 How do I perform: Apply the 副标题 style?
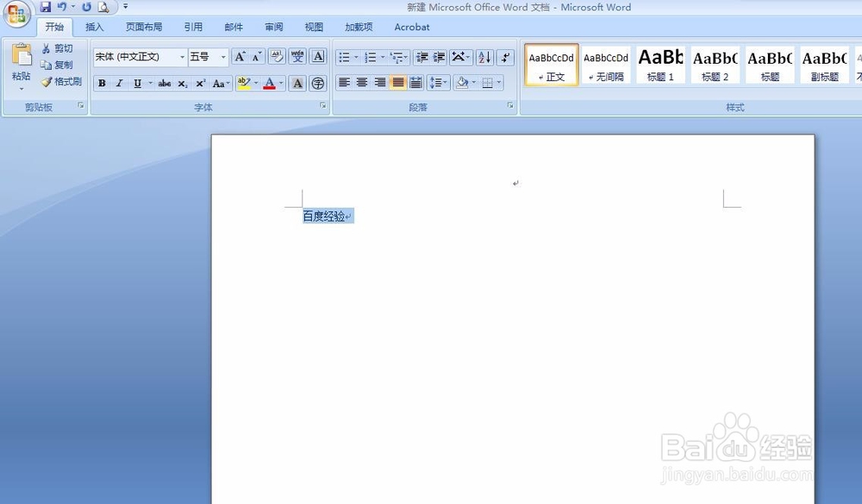click(824, 65)
